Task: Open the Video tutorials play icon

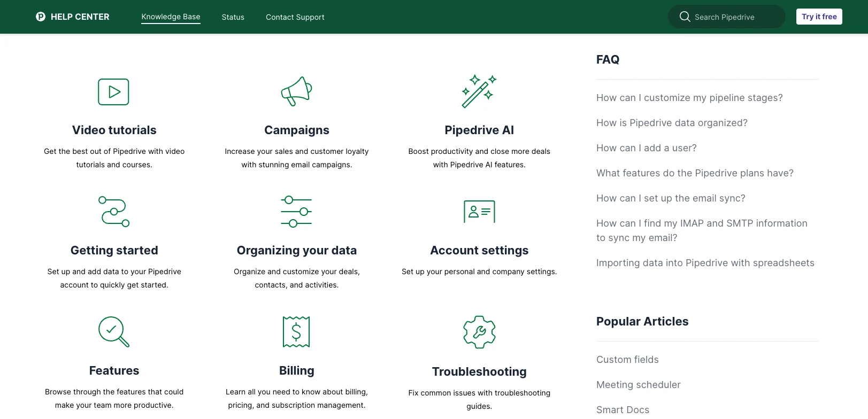Action: tap(114, 92)
